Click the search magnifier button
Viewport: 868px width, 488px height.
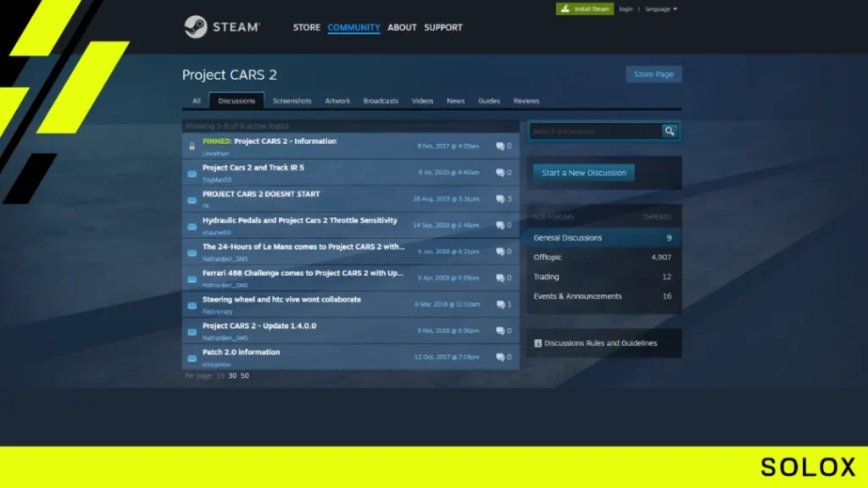click(670, 131)
